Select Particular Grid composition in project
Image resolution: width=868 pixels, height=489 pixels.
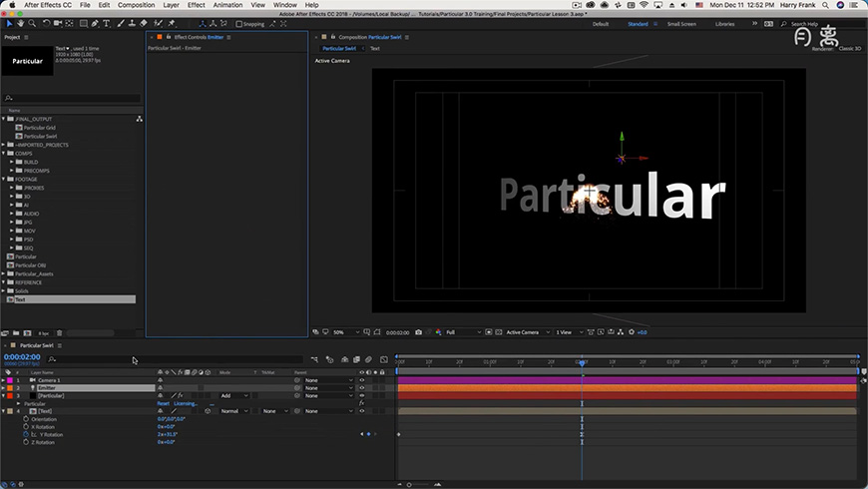point(39,128)
